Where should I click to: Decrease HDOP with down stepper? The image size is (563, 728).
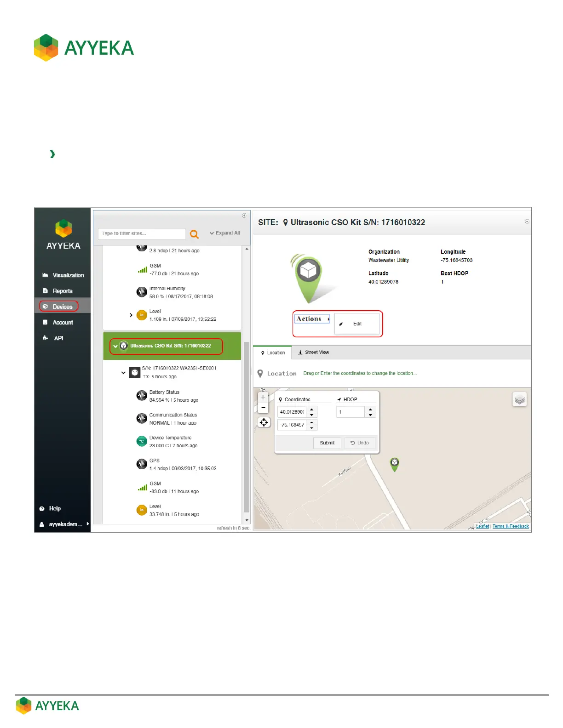(x=370, y=415)
